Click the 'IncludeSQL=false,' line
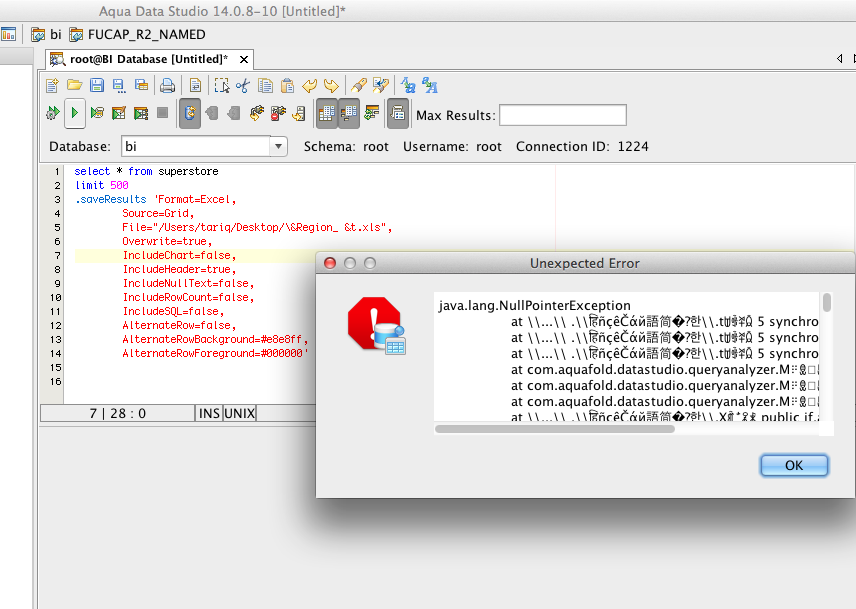Screen dimensions: 856x609 point(173,312)
